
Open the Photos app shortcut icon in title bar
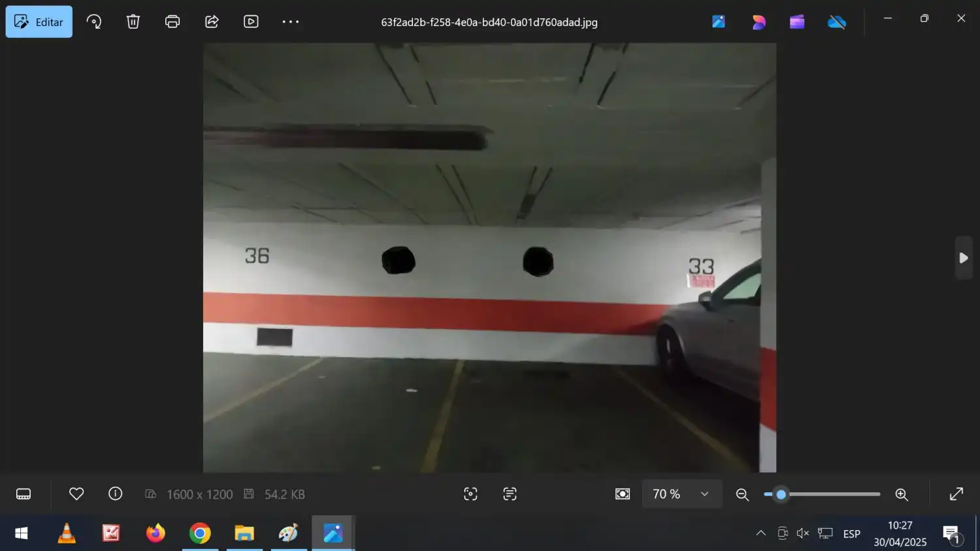pos(719,22)
